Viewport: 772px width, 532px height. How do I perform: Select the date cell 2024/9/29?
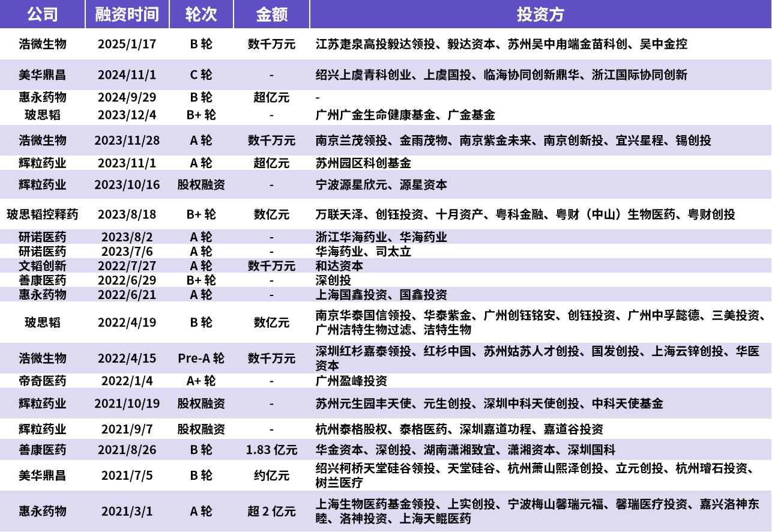tap(127, 97)
